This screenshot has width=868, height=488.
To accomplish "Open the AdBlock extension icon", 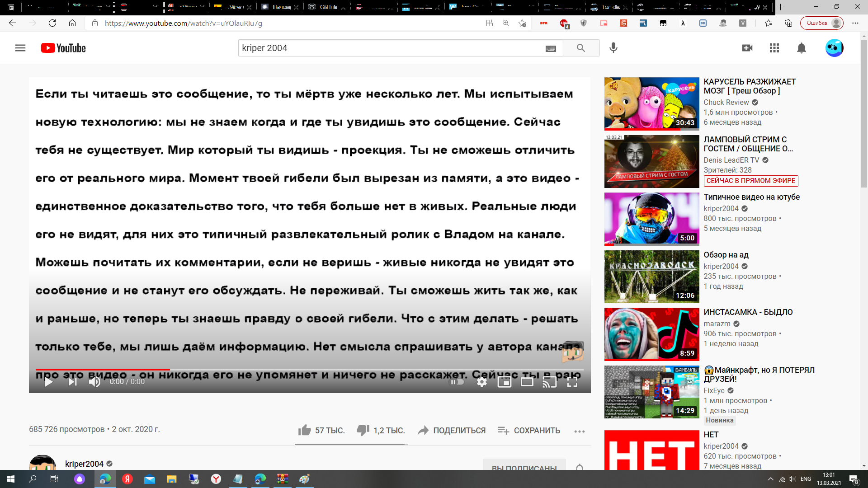I will click(x=564, y=23).
